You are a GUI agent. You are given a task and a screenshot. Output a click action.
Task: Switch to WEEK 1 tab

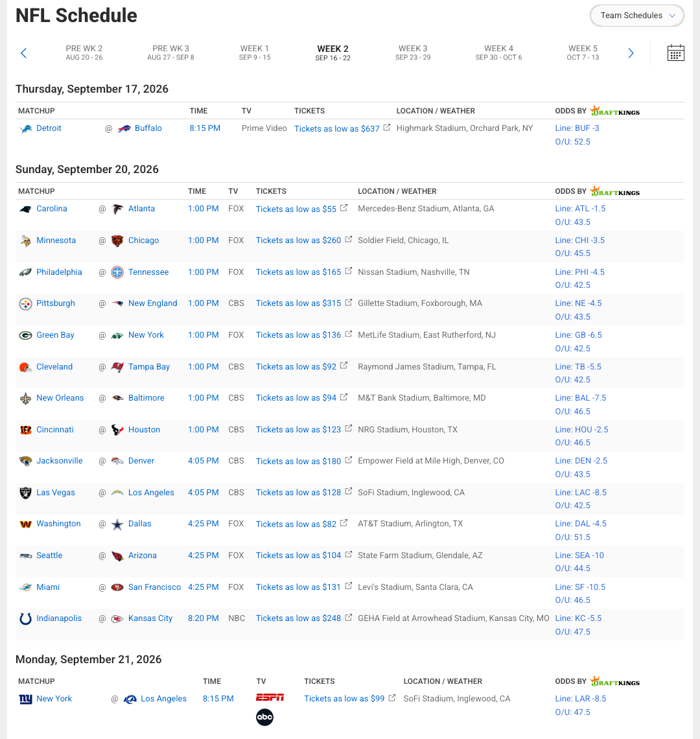(255, 53)
